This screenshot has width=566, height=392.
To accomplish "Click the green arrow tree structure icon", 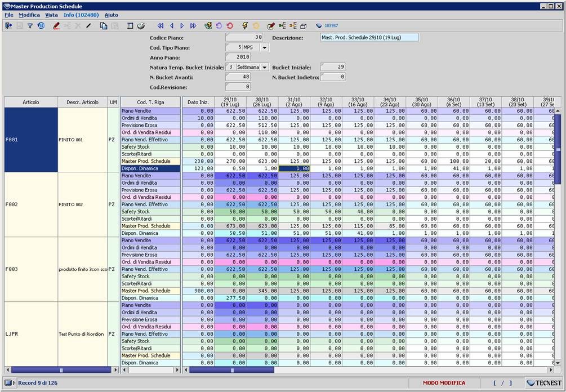I will pyautogui.click(x=282, y=26).
